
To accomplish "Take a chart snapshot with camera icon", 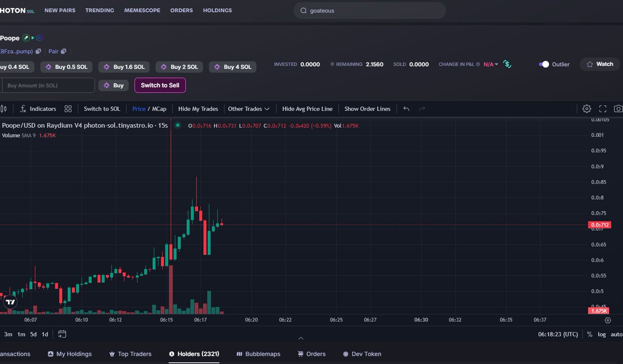I will pos(618,109).
